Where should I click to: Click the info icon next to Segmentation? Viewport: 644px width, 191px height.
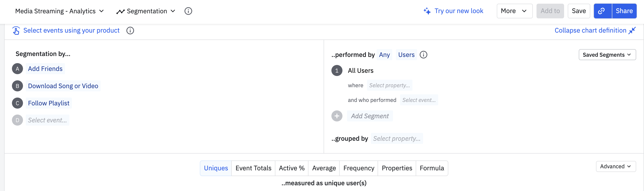point(188,11)
